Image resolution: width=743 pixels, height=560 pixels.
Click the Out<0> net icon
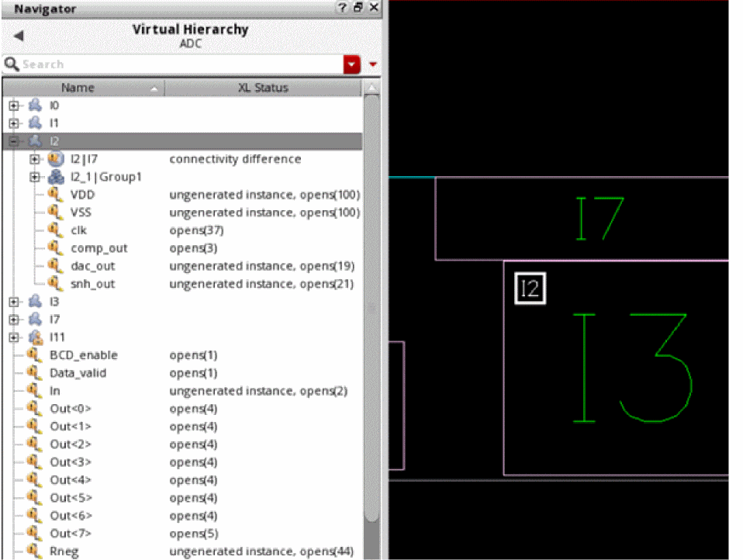click(x=34, y=409)
